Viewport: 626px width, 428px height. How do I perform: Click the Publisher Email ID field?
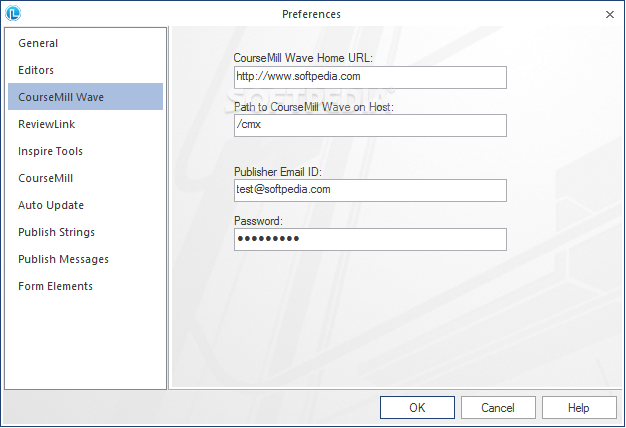(370, 190)
